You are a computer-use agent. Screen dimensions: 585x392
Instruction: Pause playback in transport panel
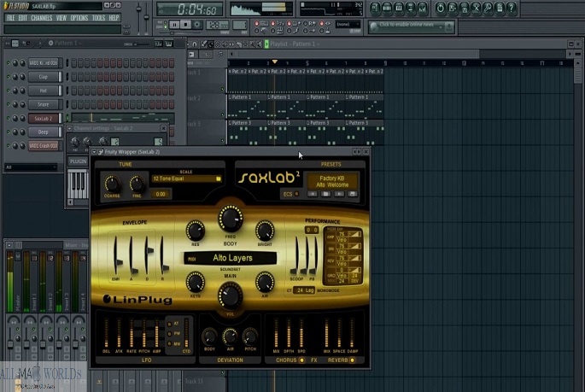pos(174,25)
